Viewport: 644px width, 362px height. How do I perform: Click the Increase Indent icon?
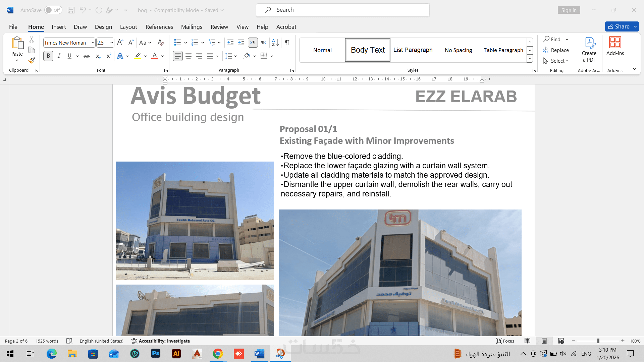tap(241, 43)
